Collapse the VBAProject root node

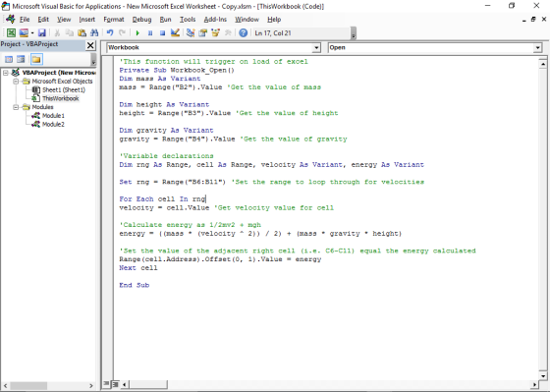pos(6,73)
